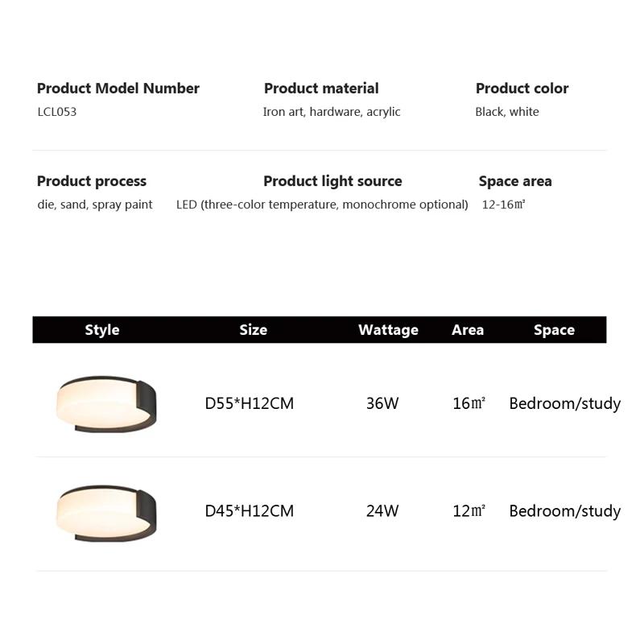Select the LED three-color temperature description
Screen dimensions: 644x644
pos(322,204)
